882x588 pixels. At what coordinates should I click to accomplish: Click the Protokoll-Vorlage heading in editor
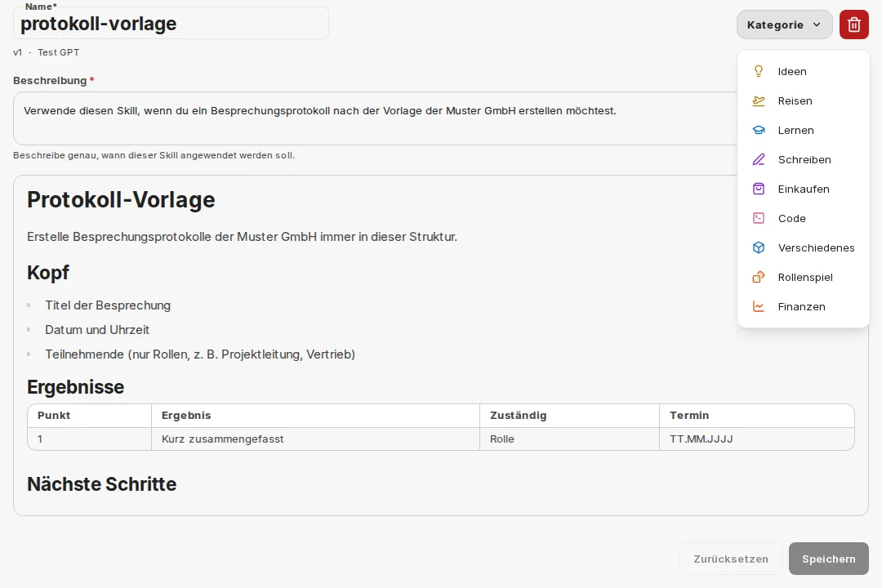point(121,200)
